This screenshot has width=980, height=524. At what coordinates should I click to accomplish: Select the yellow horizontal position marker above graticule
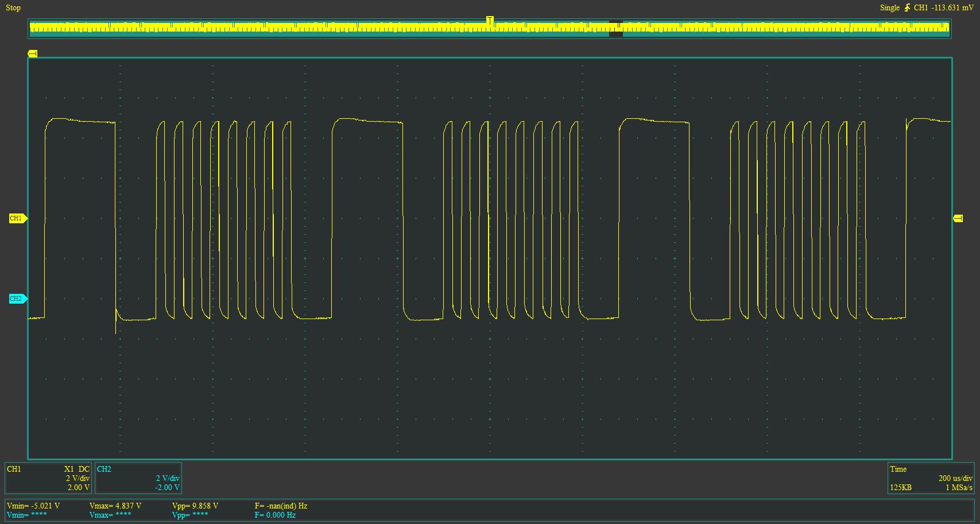pyautogui.click(x=33, y=54)
